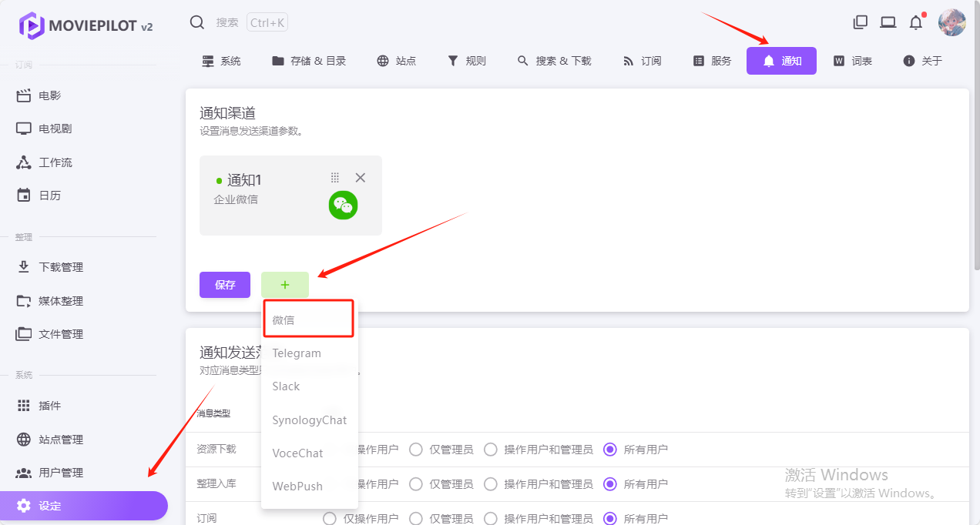Click the green WeChat logo on 通知1

[343, 206]
